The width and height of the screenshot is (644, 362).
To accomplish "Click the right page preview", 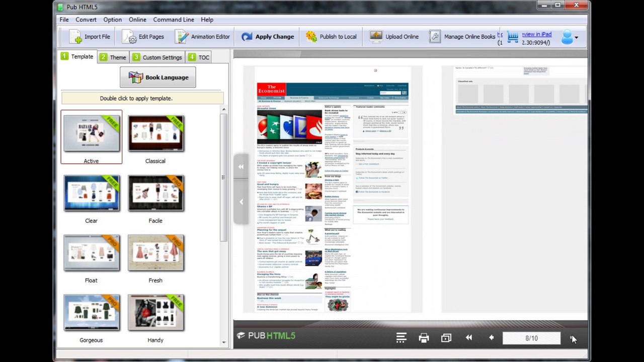I will click(515, 190).
